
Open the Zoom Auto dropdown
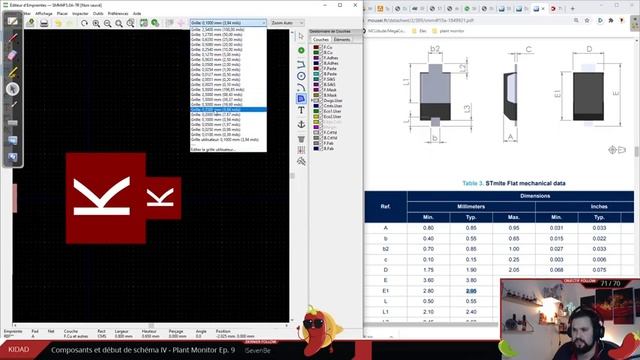click(287, 23)
